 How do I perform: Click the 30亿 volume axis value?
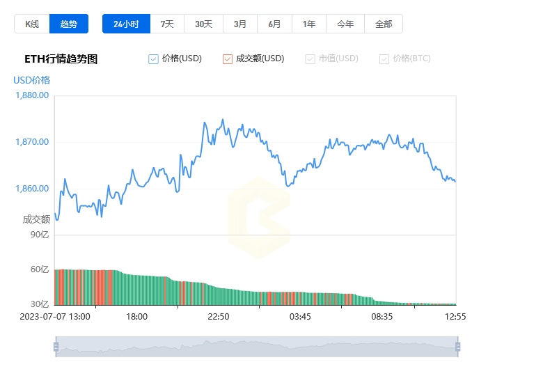click(x=40, y=304)
